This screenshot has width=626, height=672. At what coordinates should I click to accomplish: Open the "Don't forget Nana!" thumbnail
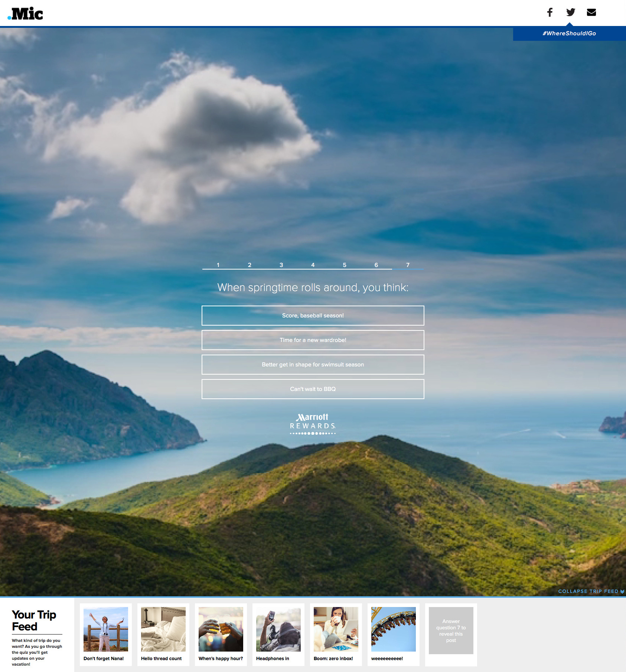tap(106, 629)
